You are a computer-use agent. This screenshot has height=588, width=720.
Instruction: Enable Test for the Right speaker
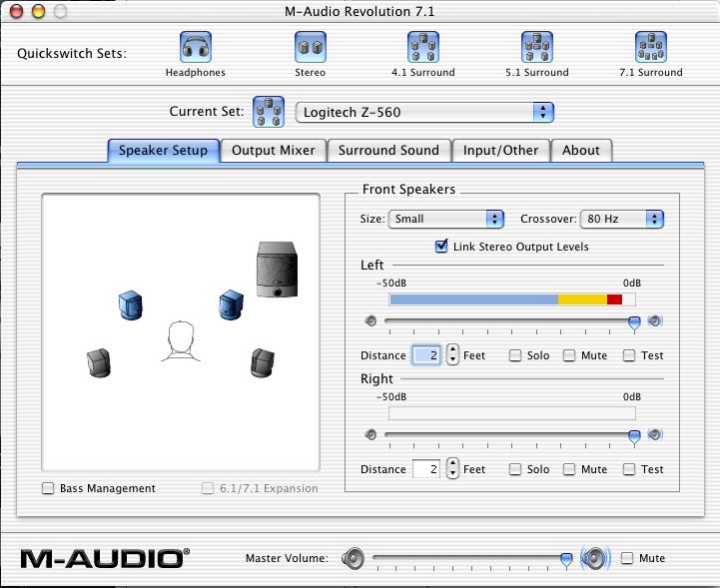click(x=629, y=469)
